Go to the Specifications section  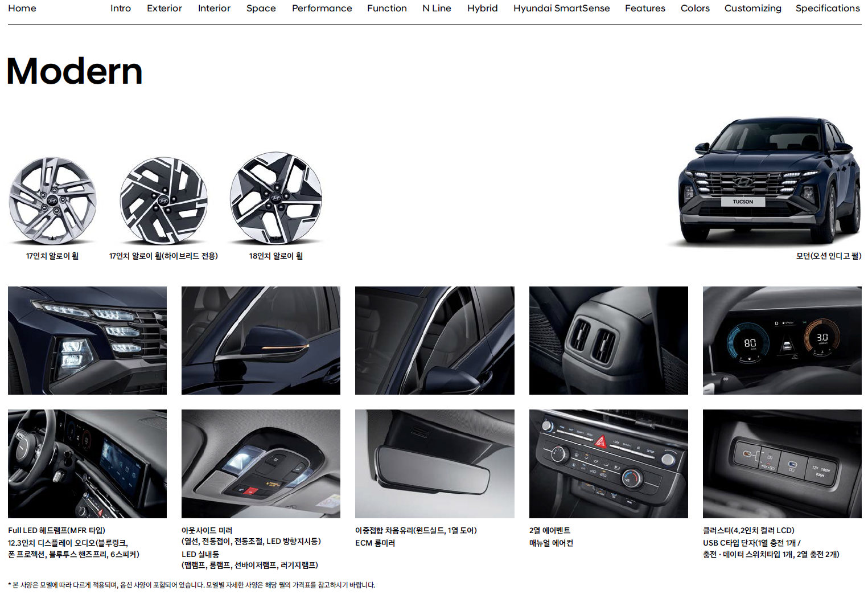tap(828, 9)
